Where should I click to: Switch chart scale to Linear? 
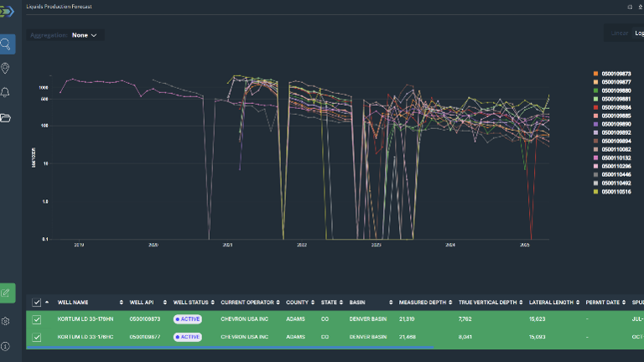point(620,34)
